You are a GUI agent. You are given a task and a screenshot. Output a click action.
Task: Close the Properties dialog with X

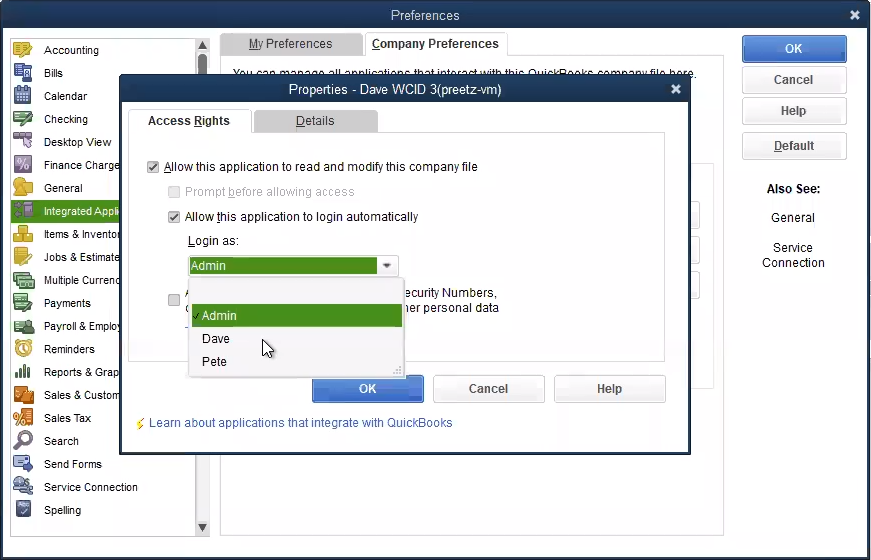[676, 89]
